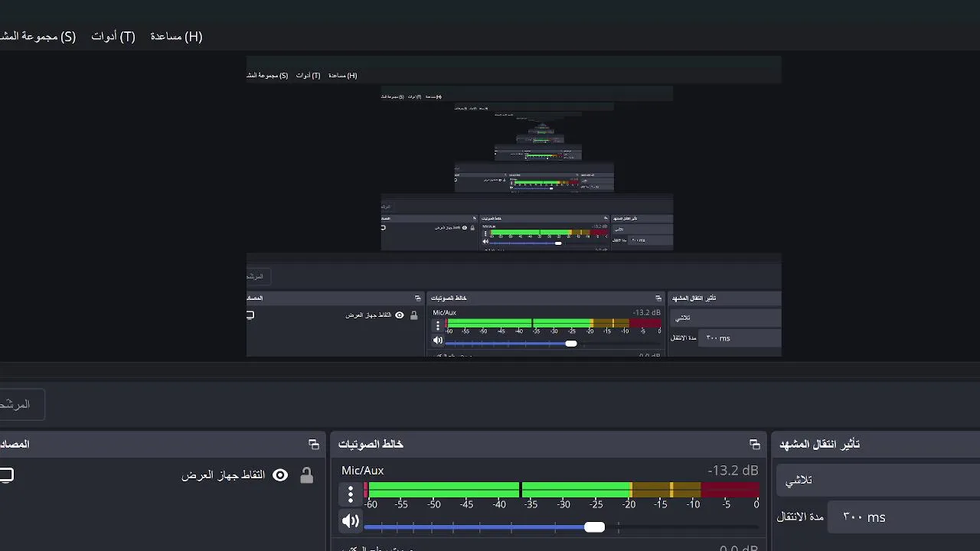This screenshot has height=551, width=980.
Task: Click the أدوات (T) menu inside preview mirror
Action: tap(308, 75)
